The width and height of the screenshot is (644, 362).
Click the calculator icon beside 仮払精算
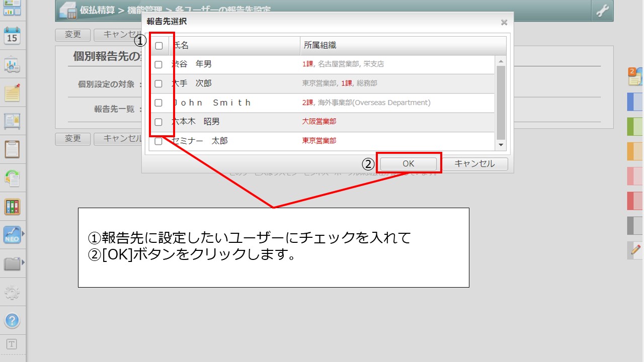point(68,11)
